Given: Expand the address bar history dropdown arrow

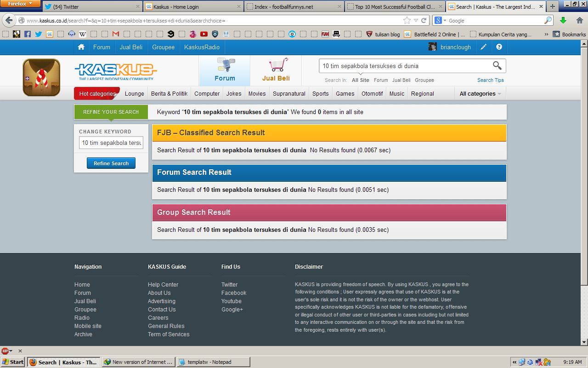Looking at the screenshot, I should tap(416, 20).
